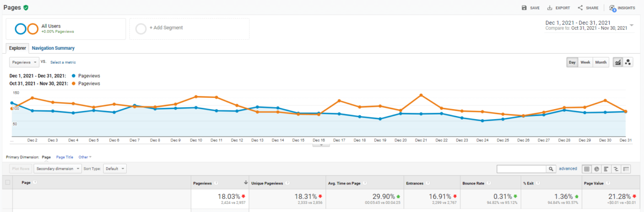Tick the select-all checkbox in table header
The width and height of the screenshot is (644, 212).
pyautogui.click(x=8, y=182)
